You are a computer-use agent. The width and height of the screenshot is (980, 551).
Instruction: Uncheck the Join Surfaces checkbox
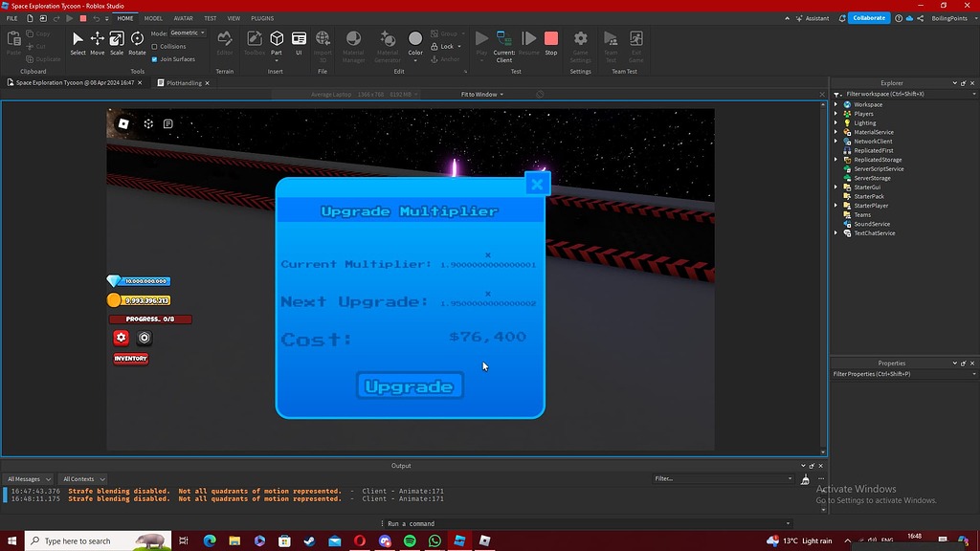click(x=154, y=58)
